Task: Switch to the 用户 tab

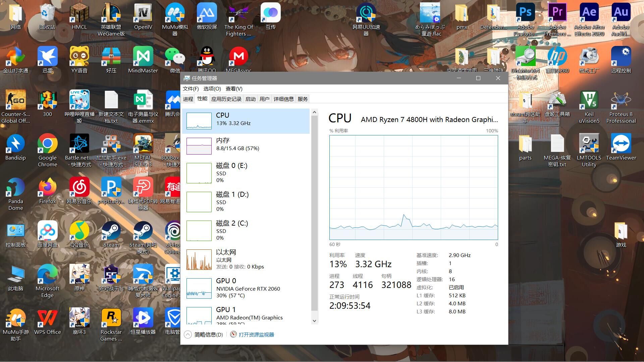Action: pyautogui.click(x=264, y=99)
